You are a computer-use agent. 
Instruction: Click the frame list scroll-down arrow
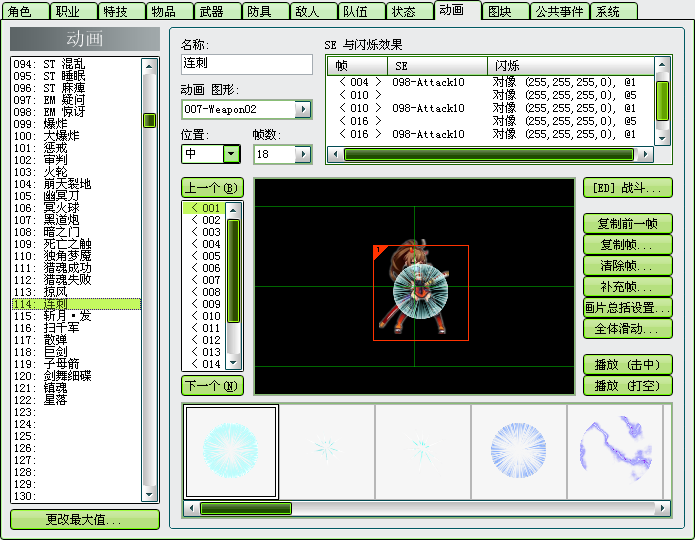tap(233, 363)
